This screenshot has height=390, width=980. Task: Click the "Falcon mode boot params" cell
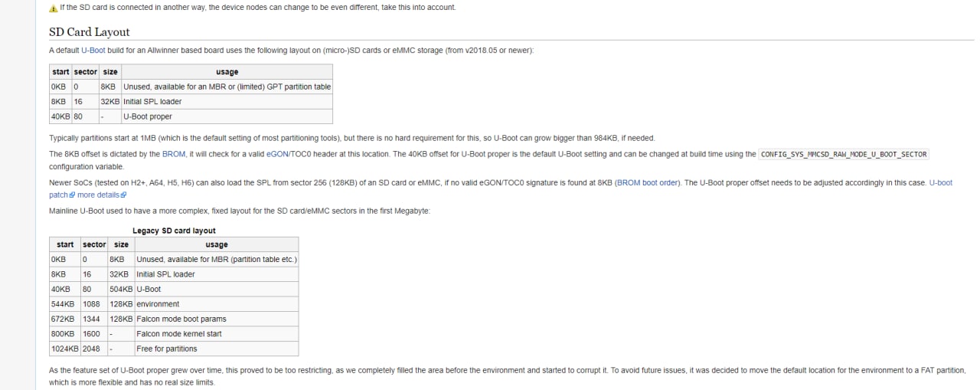217,319
